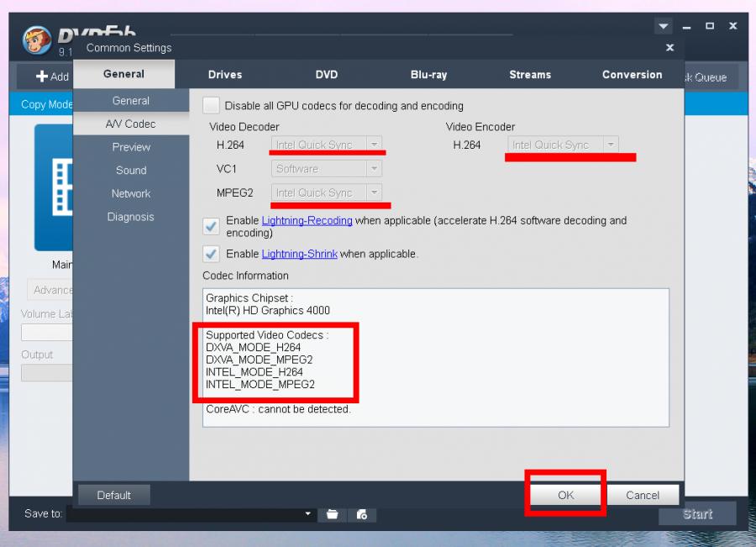Expand the Save to path dropdown arrow
The height and width of the screenshot is (547, 756).
click(307, 514)
